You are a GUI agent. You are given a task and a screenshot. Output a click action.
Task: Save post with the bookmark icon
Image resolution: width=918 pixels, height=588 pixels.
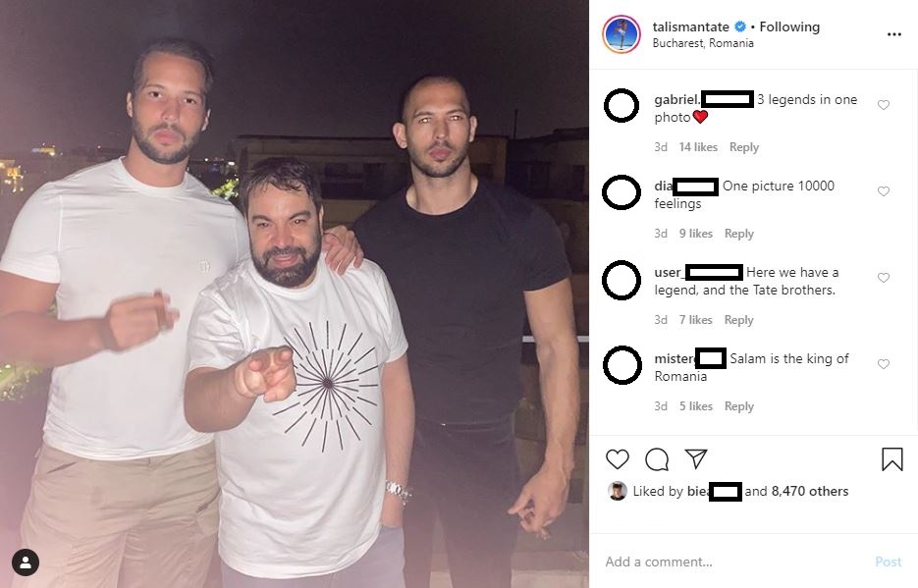click(892, 459)
